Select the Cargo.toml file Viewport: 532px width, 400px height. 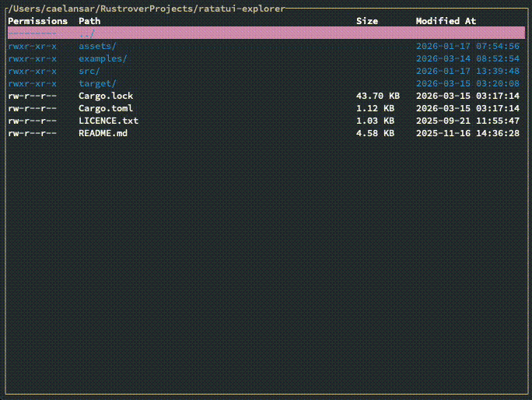(x=106, y=108)
